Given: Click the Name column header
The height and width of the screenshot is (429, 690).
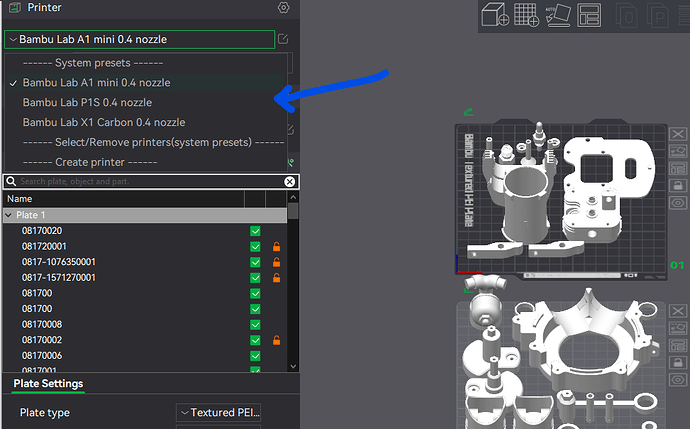Looking at the screenshot, I should [x=124, y=199].
